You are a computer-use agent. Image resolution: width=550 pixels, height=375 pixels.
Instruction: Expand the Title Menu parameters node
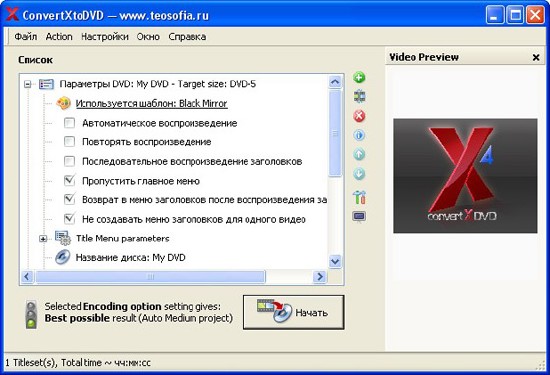point(43,239)
